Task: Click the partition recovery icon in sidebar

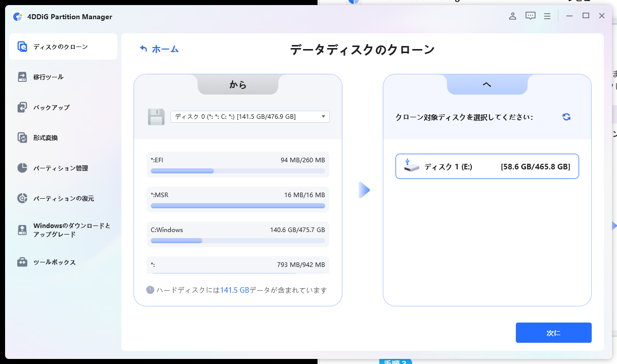Action: (x=22, y=198)
